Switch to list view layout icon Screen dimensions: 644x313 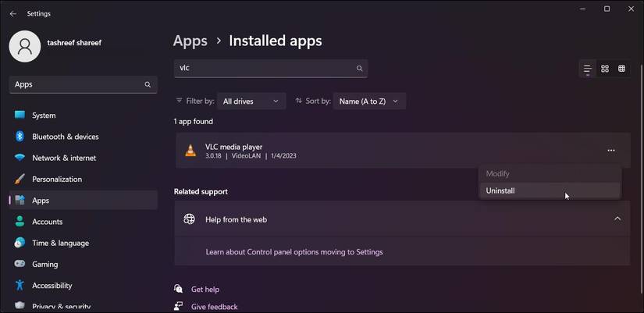pos(588,69)
